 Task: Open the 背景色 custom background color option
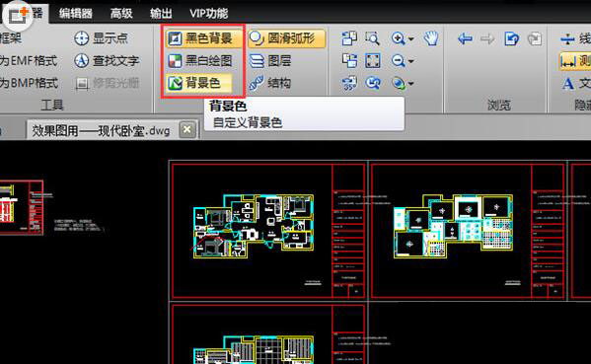click(198, 83)
